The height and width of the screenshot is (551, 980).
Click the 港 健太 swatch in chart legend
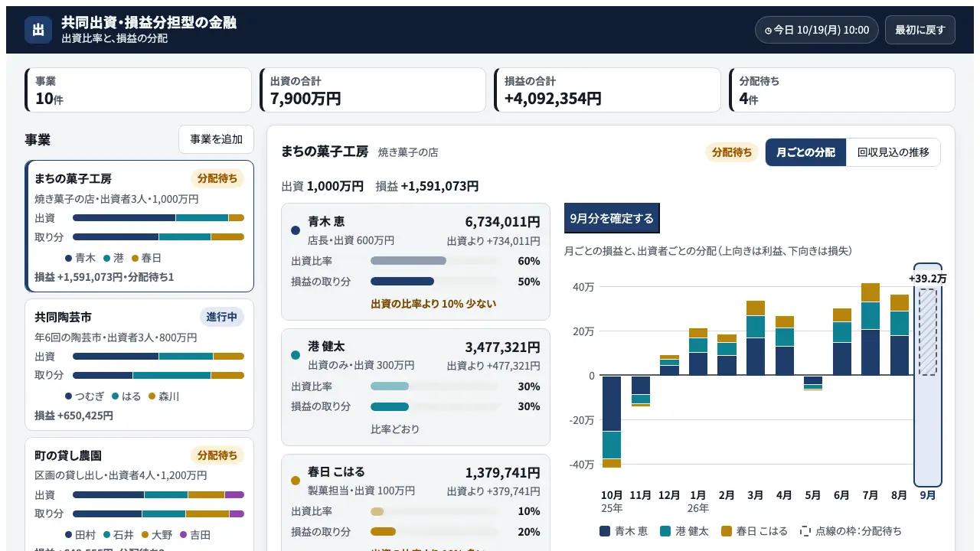[665, 530]
